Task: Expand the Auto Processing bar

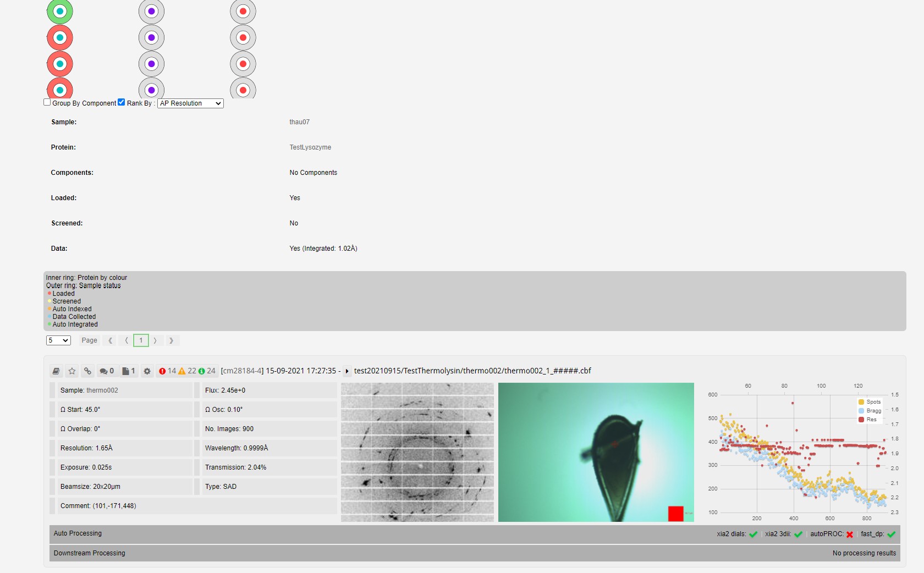Action: pyautogui.click(x=78, y=533)
